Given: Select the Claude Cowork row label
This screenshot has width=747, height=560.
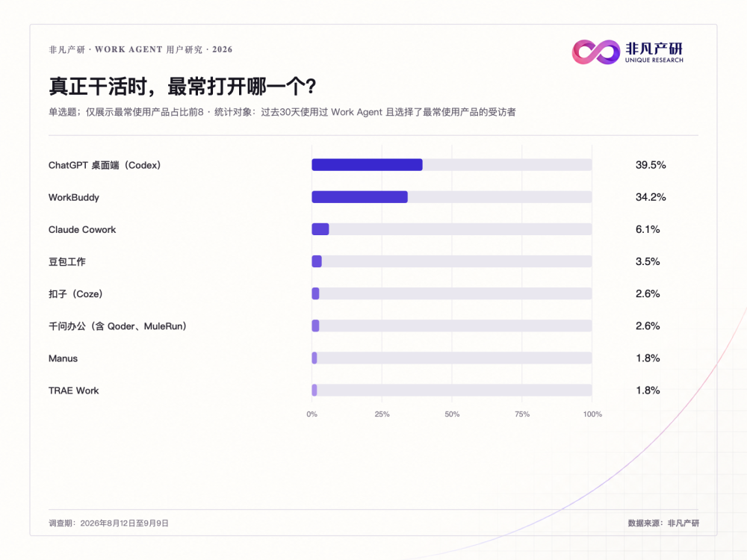Looking at the screenshot, I should (82, 229).
